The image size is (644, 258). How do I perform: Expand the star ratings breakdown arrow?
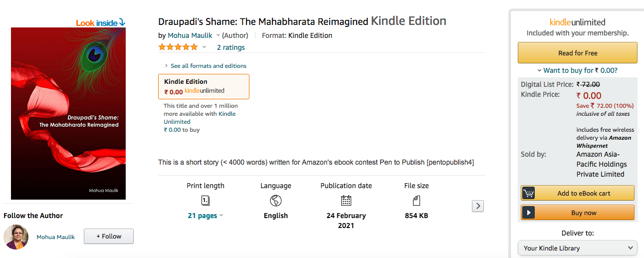(x=204, y=47)
